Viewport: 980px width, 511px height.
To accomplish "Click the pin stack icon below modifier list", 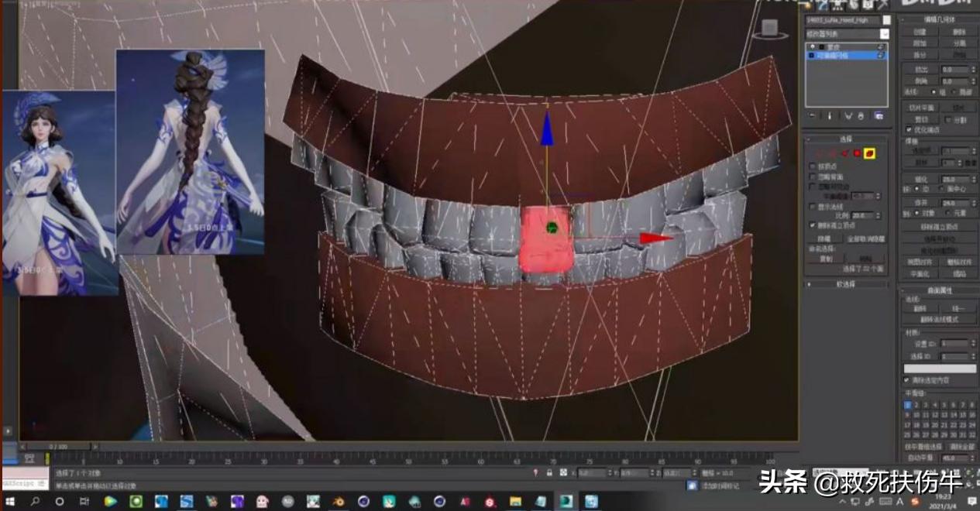I will coord(812,115).
